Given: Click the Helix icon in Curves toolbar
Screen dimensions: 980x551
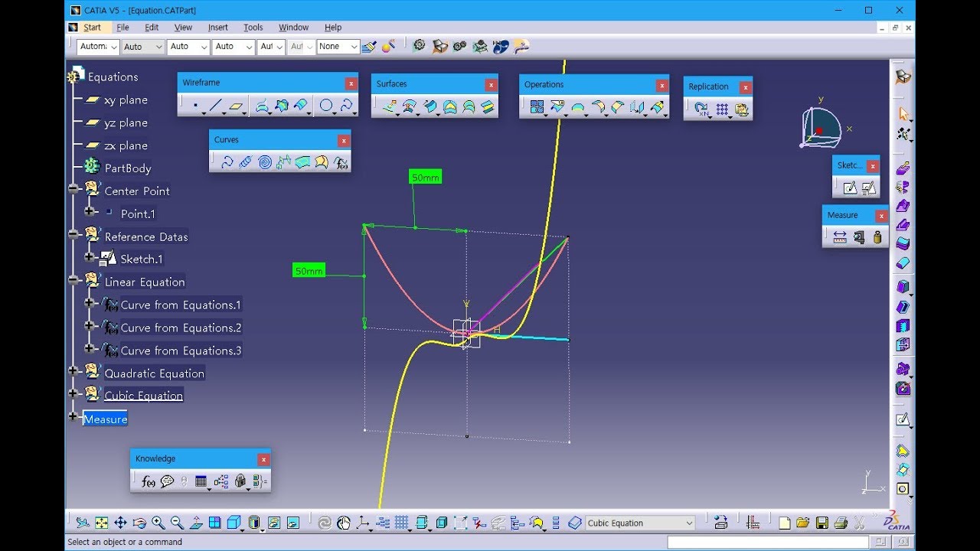Looking at the screenshot, I should click(246, 162).
